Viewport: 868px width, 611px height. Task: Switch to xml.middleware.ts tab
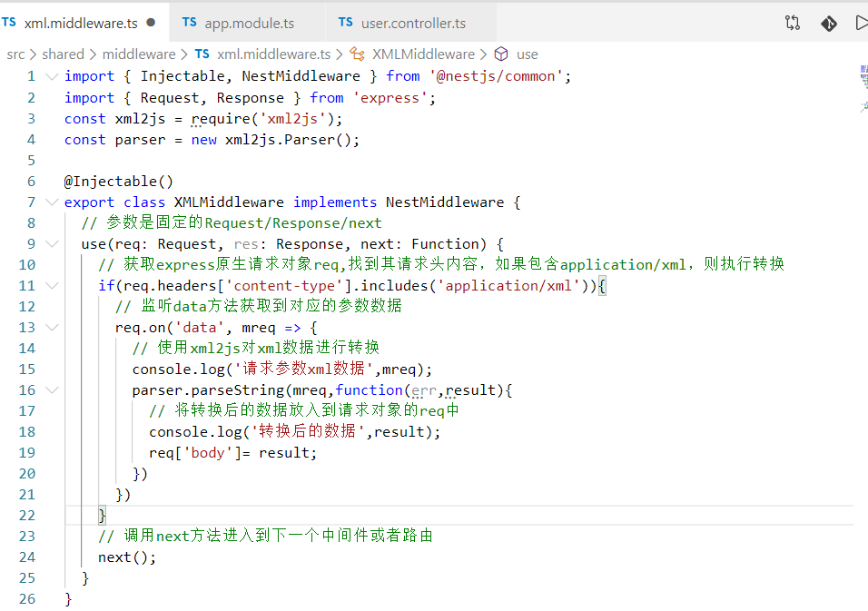(83, 23)
